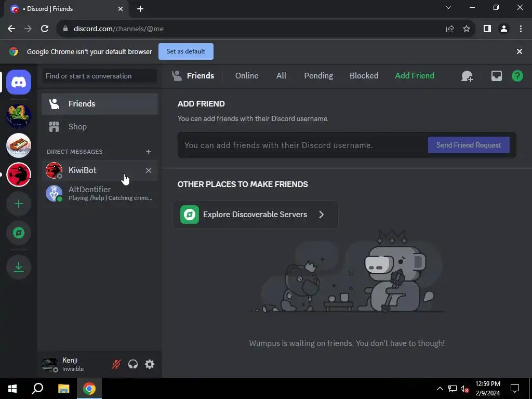Create a new DM using plus icon
The image size is (532, 399).
(x=148, y=152)
